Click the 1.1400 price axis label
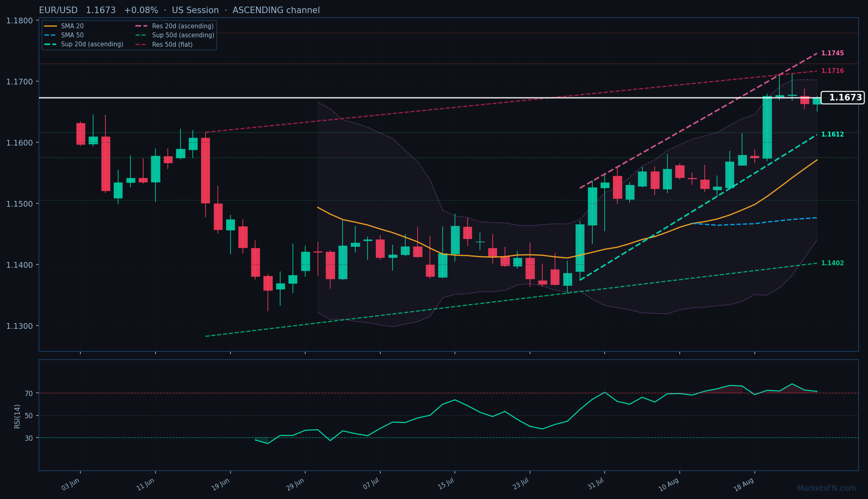Screen dimensions: 868x499 (x=20, y=265)
